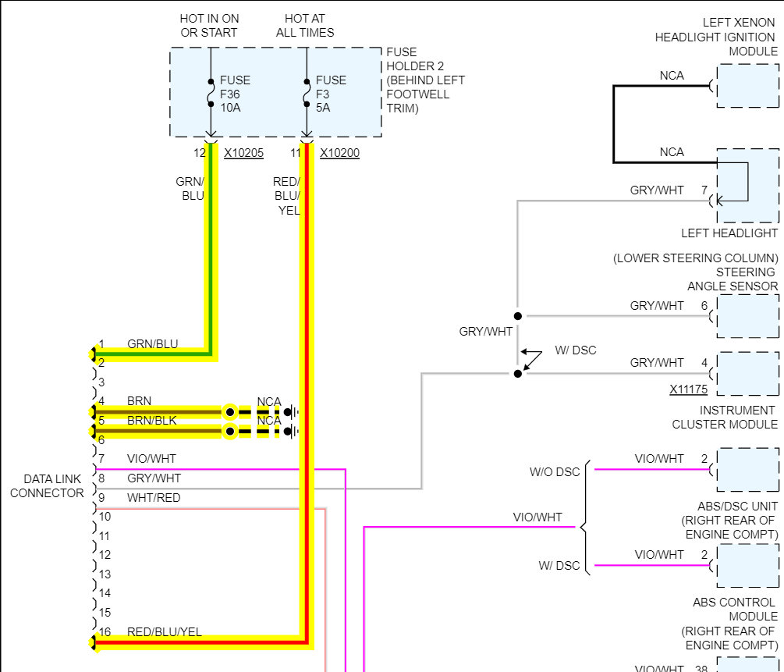The height and width of the screenshot is (672, 784).
Task: Click W/ DSC label near ABS control module
Action: (559, 565)
